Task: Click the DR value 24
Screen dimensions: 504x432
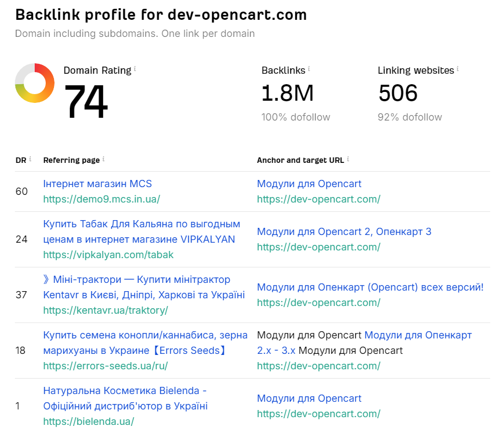Action: [21, 239]
